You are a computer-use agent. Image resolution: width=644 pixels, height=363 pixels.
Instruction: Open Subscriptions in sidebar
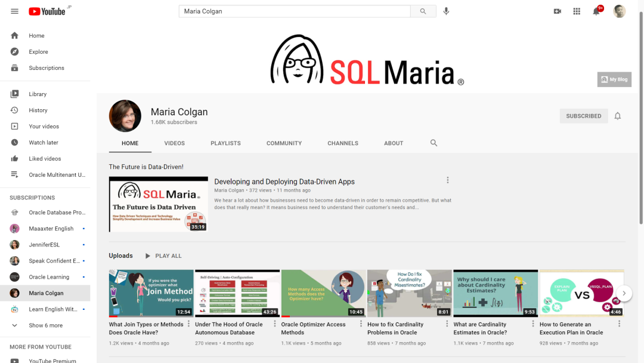click(x=45, y=68)
